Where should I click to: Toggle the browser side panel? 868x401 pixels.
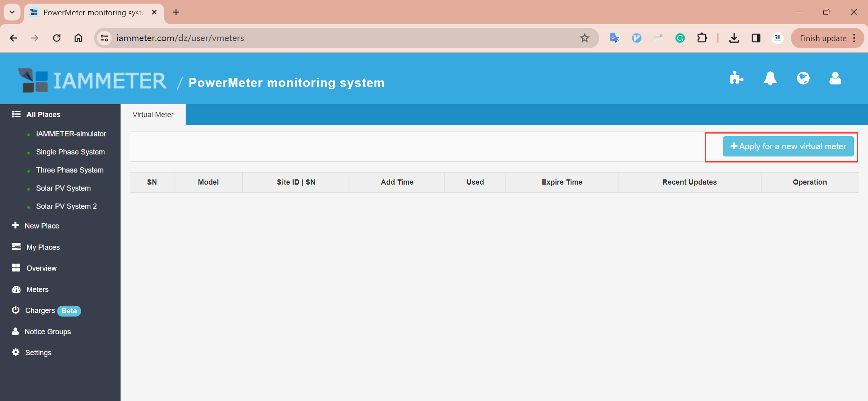point(756,38)
